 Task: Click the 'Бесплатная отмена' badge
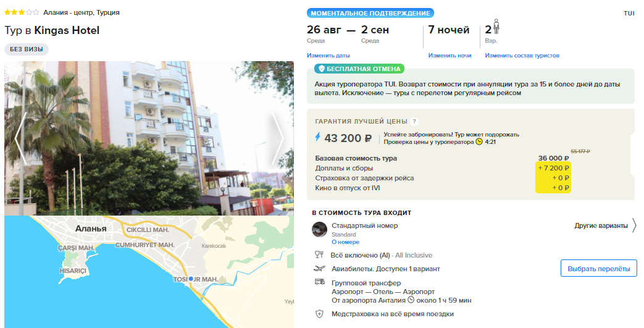[x=360, y=69]
